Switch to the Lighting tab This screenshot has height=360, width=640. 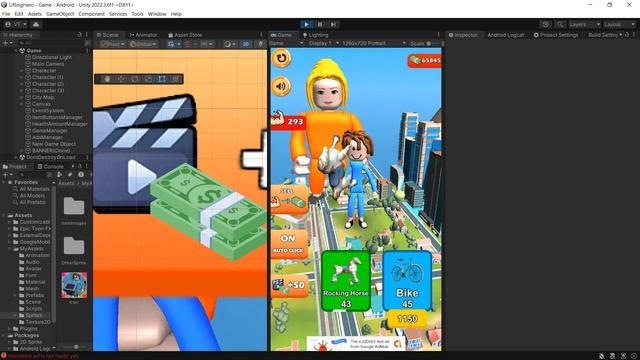(x=315, y=35)
